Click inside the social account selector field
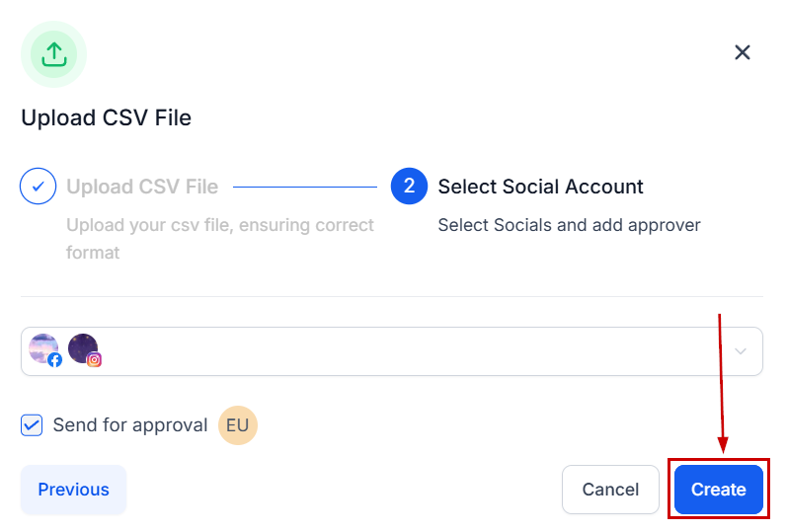Screen dimensions: 787x532 coord(395,351)
